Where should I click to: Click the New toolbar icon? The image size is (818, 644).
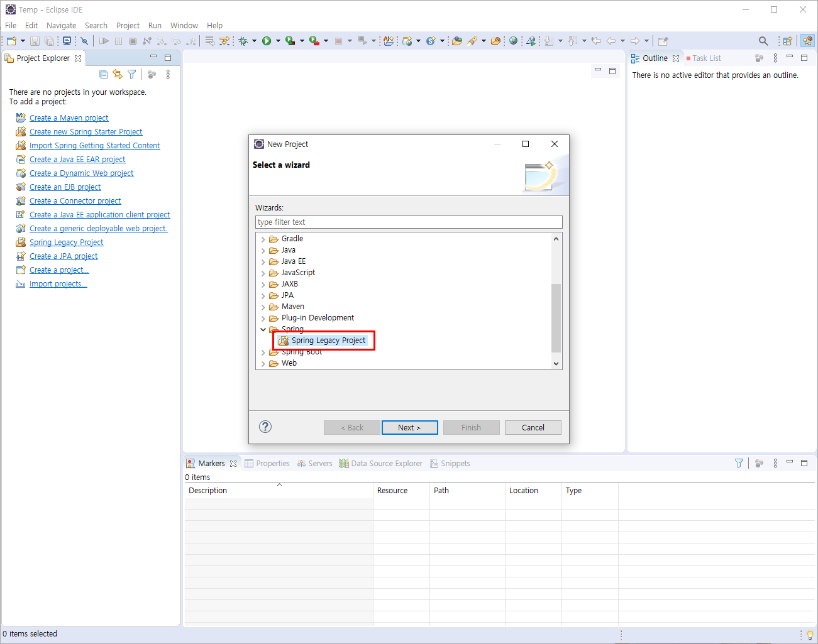tap(11, 41)
